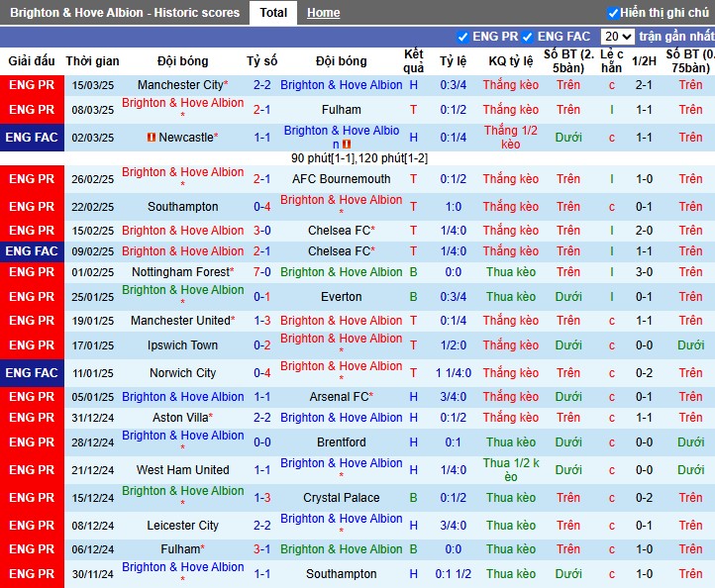The image size is (715, 588).
Task: Select KQ tỷ lệ column header
Action: click(x=511, y=61)
